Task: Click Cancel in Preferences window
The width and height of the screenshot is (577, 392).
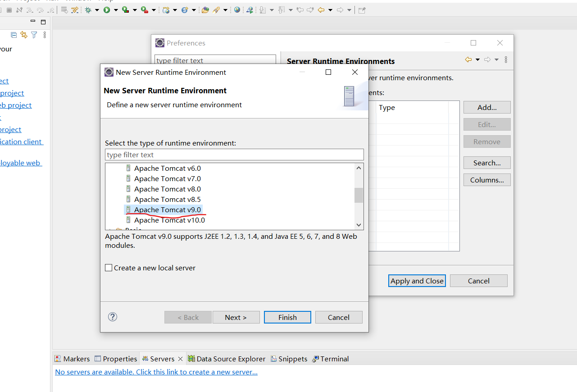Action: [x=478, y=281]
